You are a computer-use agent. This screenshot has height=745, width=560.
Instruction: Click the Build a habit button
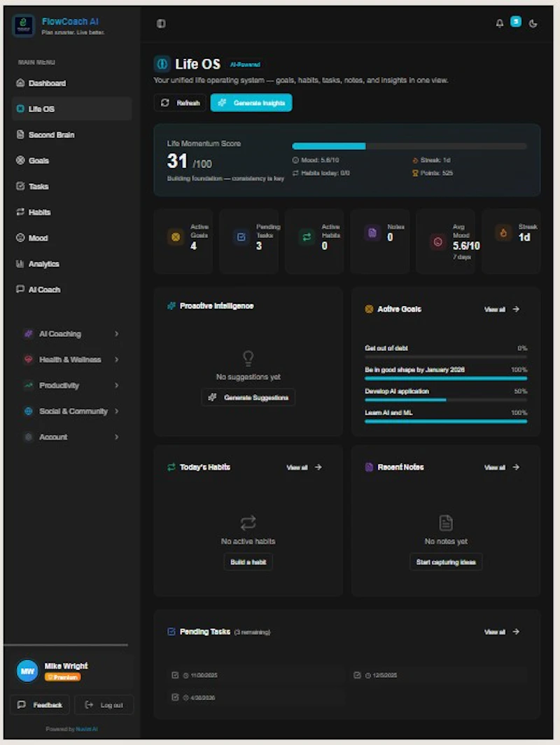pyautogui.click(x=248, y=562)
